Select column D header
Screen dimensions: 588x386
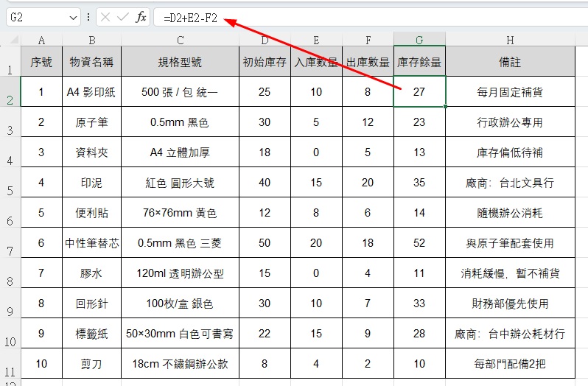point(265,40)
